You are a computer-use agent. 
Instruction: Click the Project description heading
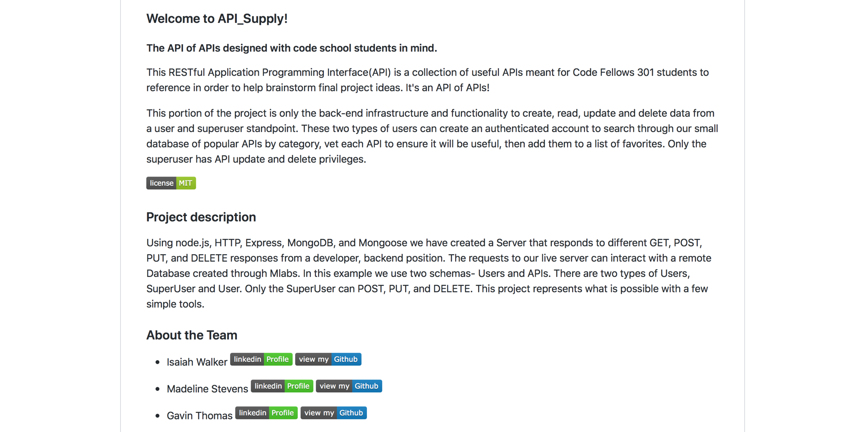tap(201, 217)
